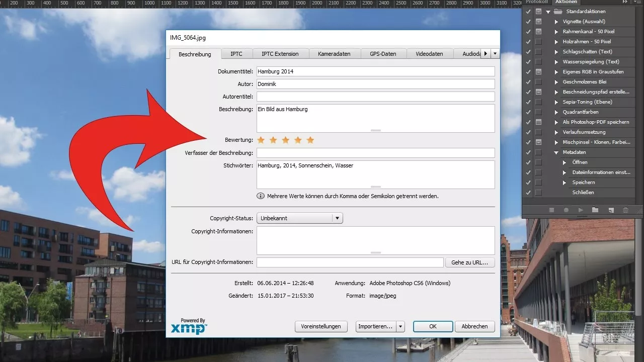The width and height of the screenshot is (644, 362).
Task: Expand the Speichern step under Metadaten
Action: click(565, 182)
